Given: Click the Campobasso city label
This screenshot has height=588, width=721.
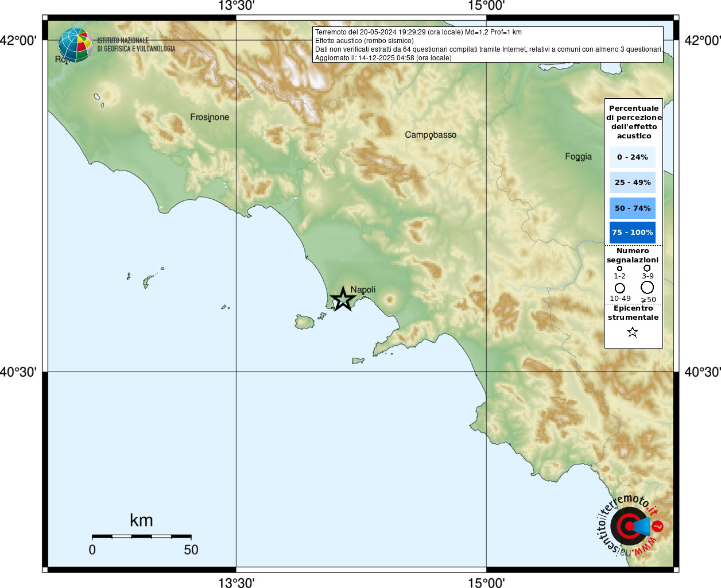Looking at the screenshot, I should coord(431,135).
